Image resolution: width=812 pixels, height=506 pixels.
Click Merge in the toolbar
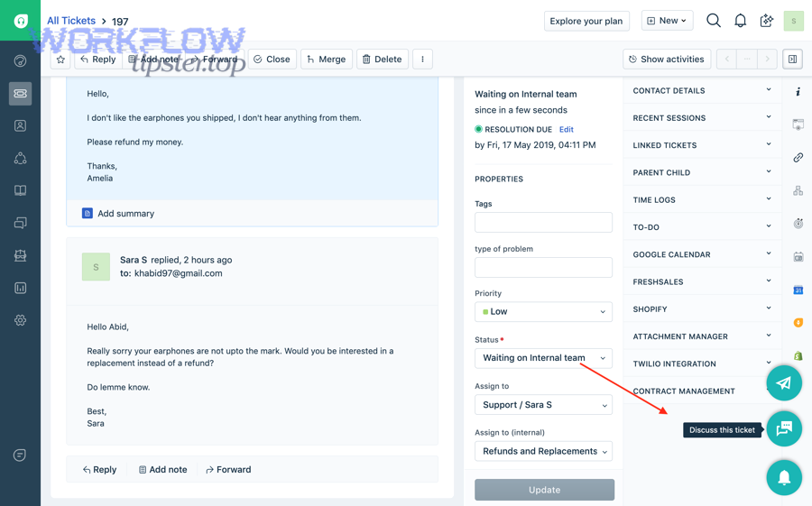(x=327, y=59)
